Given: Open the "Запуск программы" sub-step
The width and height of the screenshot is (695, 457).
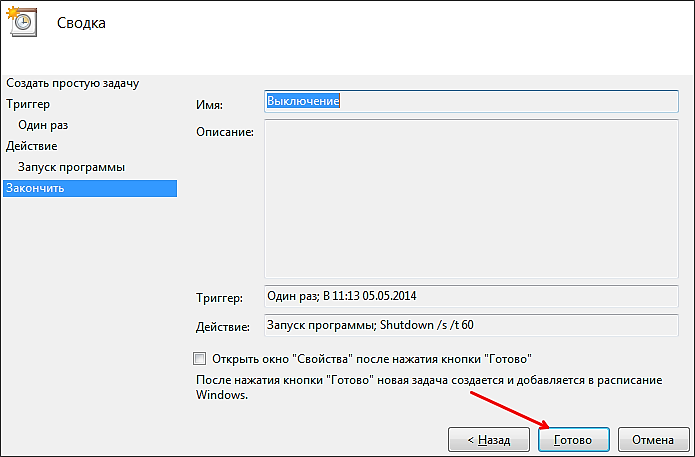Looking at the screenshot, I should pos(71,167).
